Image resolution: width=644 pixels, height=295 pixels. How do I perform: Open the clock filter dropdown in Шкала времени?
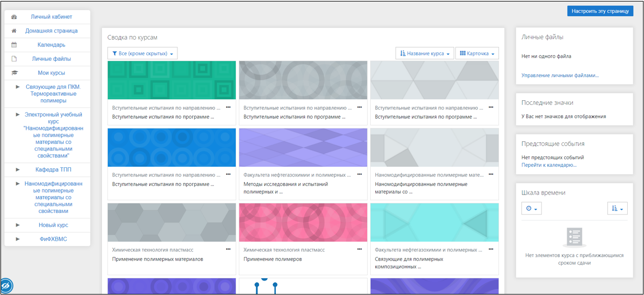point(531,208)
